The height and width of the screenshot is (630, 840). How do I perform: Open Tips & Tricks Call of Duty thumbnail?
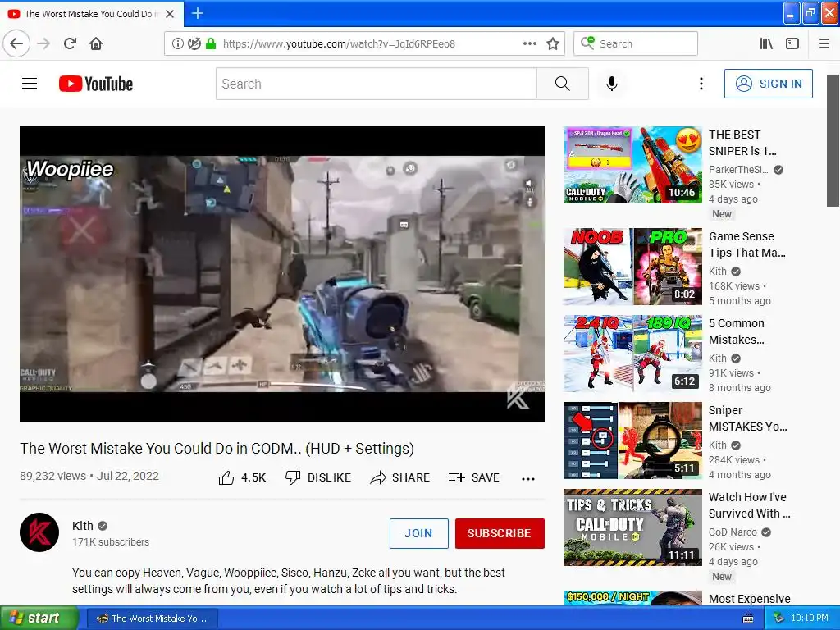(x=633, y=527)
